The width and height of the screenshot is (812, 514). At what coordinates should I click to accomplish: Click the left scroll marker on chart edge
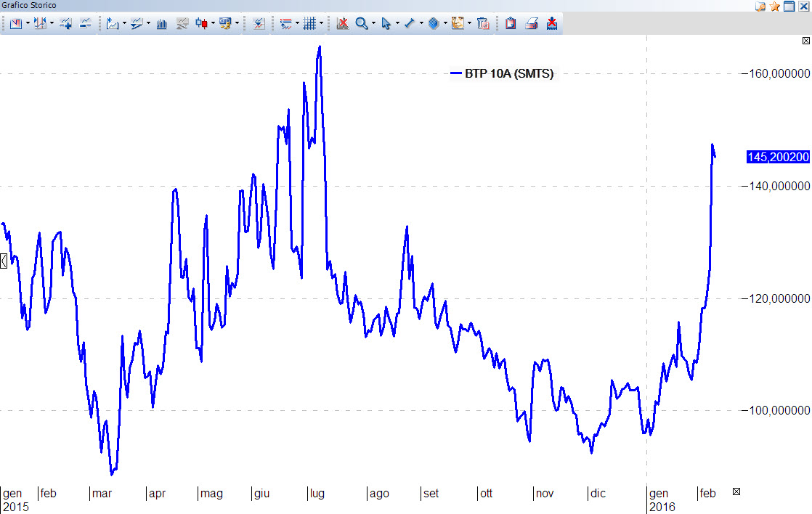pyautogui.click(x=3, y=261)
